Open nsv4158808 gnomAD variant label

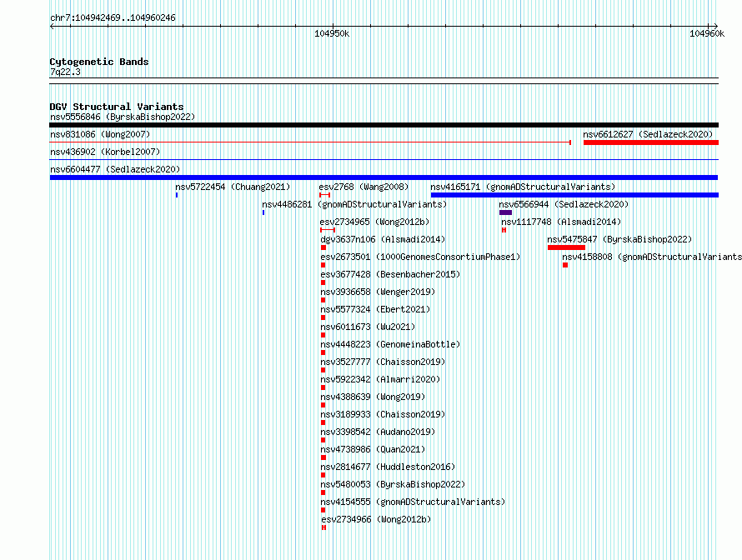(x=652, y=257)
